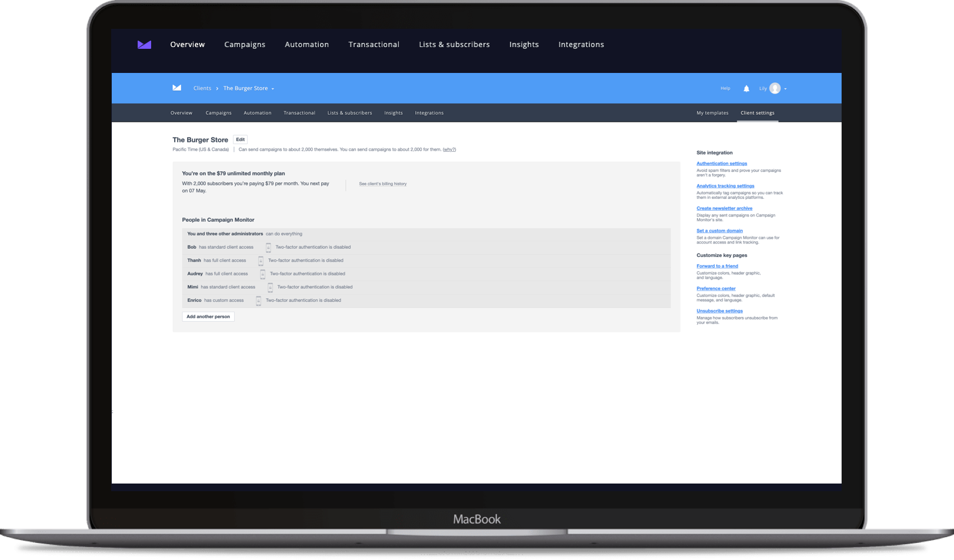Click the phone icon beside Enrico's custom access row

pyautogui.click(x=258, y=301)
